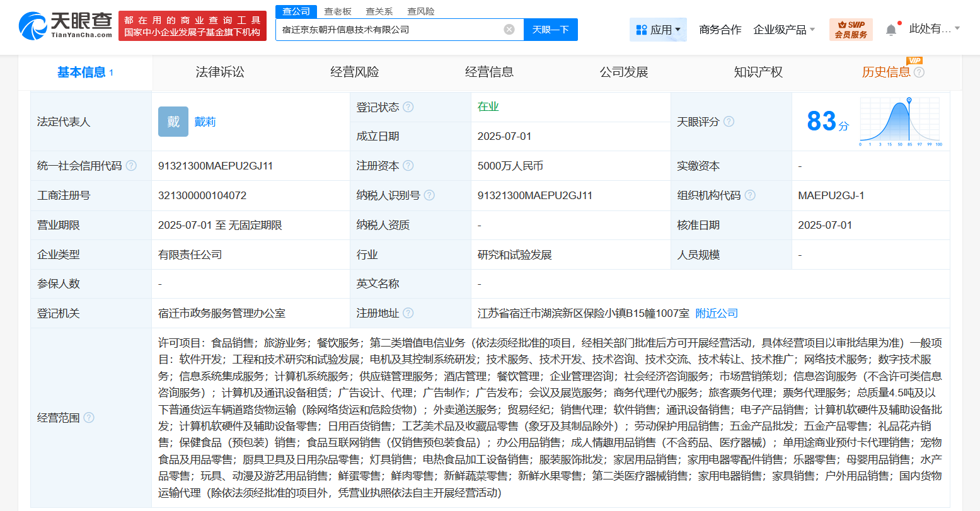Screen dimensions: 980x511
Task: Click the help icon next to 经营范围
Action: [89, 418]
